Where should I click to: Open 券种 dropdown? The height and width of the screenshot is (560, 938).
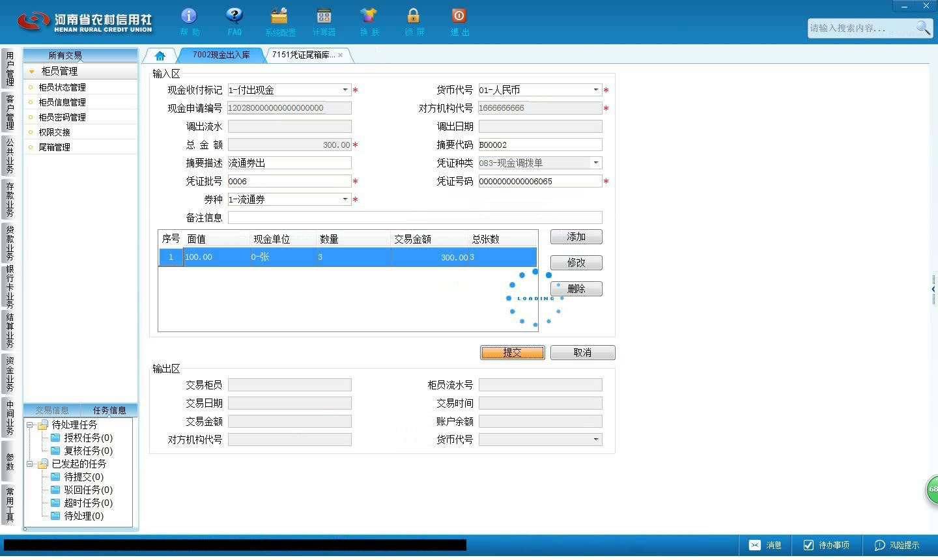pos(345,199)
